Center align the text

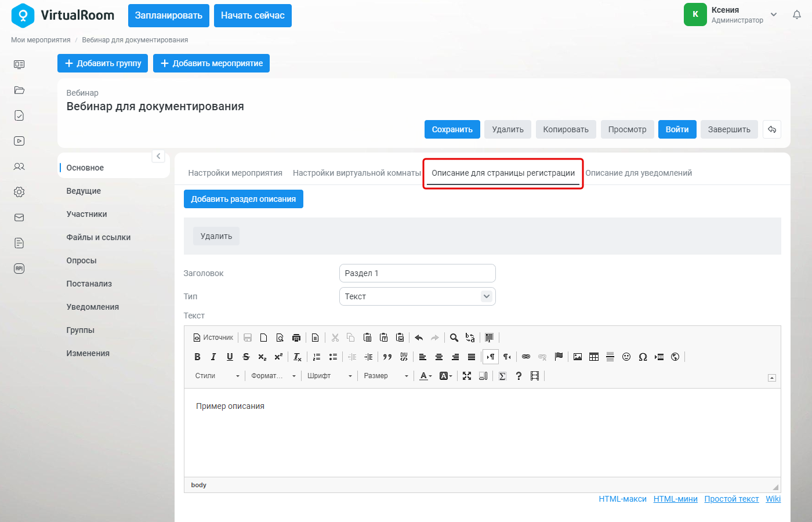tap(439, 357)
